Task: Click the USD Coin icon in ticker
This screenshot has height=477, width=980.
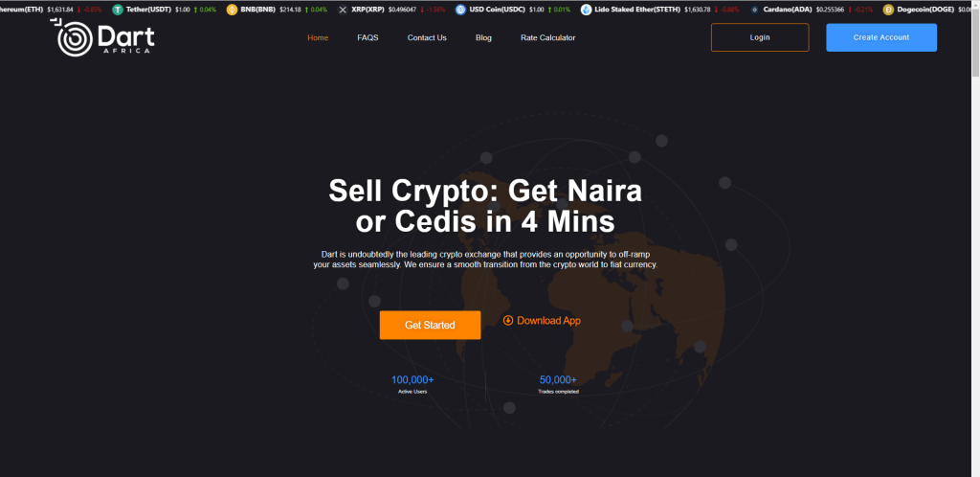Action: (x=460, y=10)
